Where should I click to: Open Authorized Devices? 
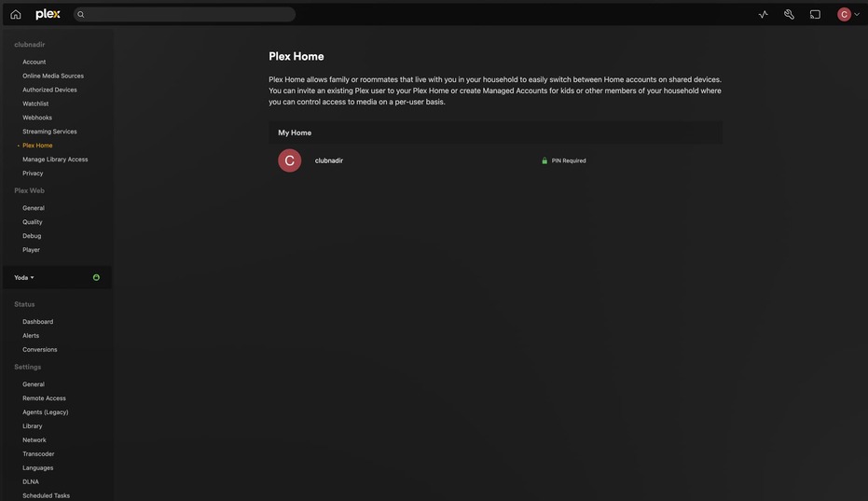[x=49, y=90]
